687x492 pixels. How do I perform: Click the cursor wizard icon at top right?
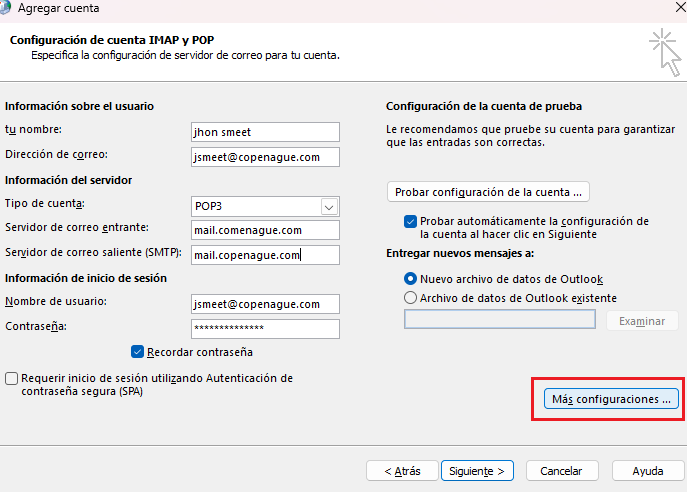point(665,53)
